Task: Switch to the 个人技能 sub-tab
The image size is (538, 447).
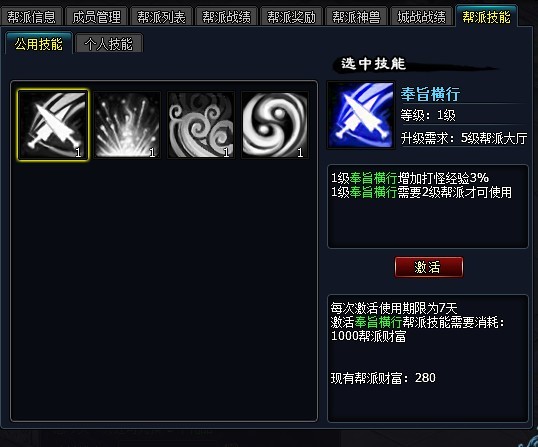Action: 109,44
